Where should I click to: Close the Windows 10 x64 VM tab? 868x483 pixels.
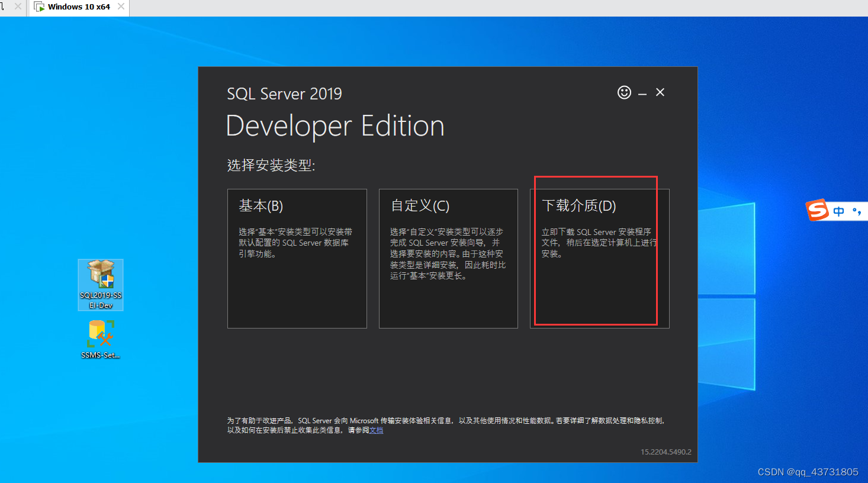[121, 7]
